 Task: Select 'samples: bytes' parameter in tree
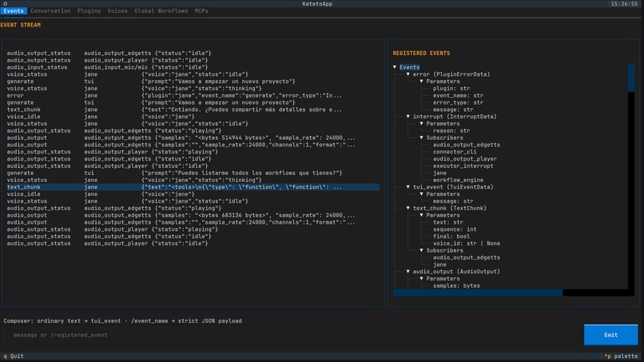456,285
